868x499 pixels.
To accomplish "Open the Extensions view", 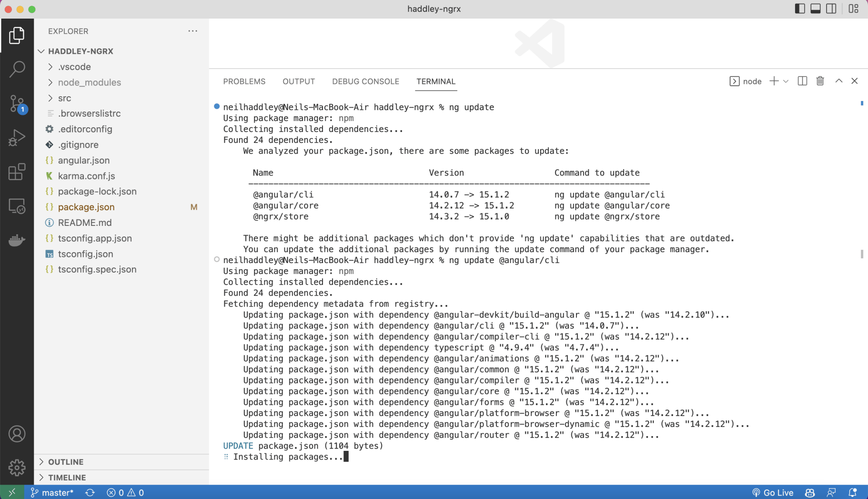I will (17, 172).
